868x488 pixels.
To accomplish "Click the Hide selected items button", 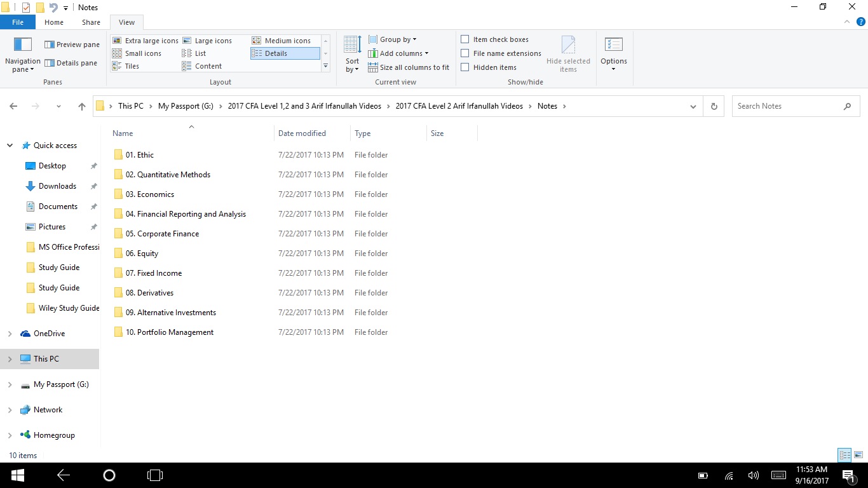I will 568,55.
